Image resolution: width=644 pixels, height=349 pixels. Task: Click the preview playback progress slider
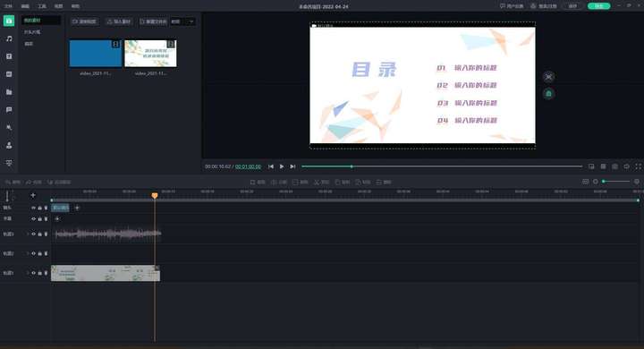[442, 166]
